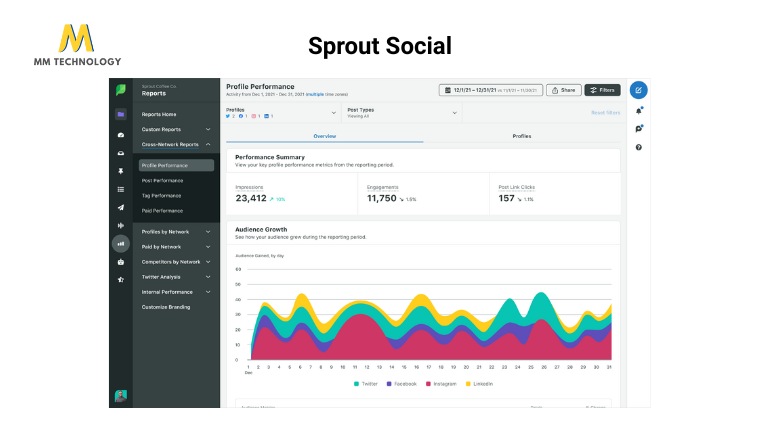760x430 pixels.
Task: Switch to the Profiles tab
Action: [x=522, y=136]
